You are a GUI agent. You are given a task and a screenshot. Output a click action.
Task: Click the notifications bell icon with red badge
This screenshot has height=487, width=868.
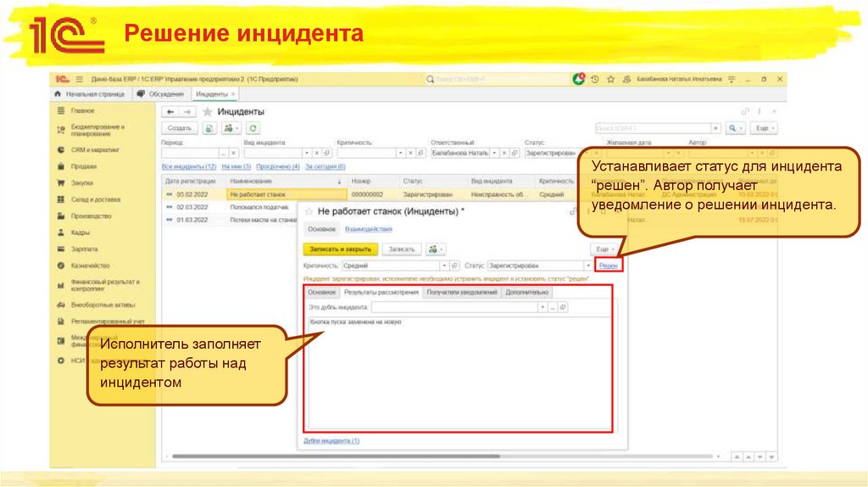click(x=578, y=79)
